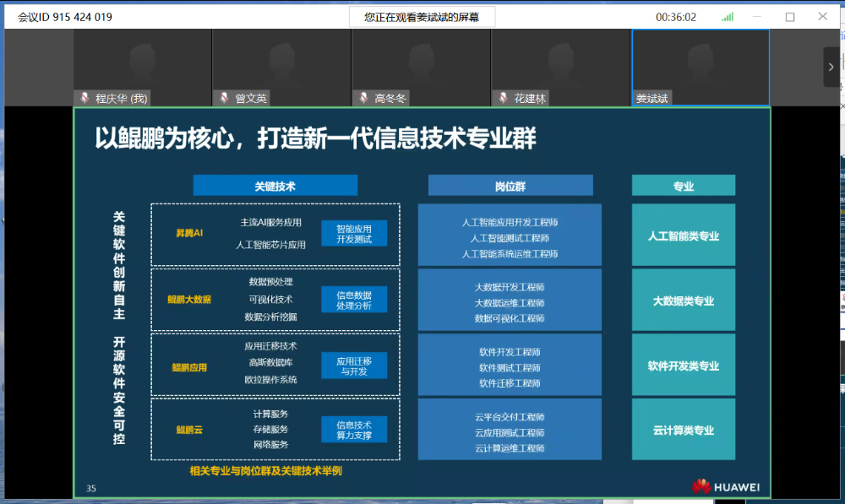Click muted mic icon beside 曾文英
This screenshot has width=845, height=504.
click(x=224, y=98)
